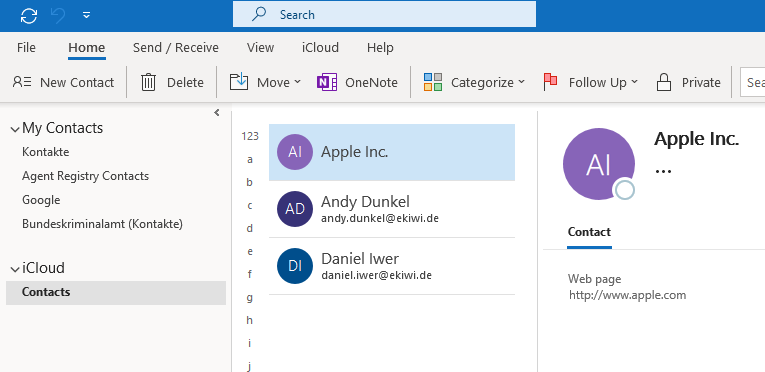Jump to letter h in index
Screen dimensions: 765x372
click(250, 320)
